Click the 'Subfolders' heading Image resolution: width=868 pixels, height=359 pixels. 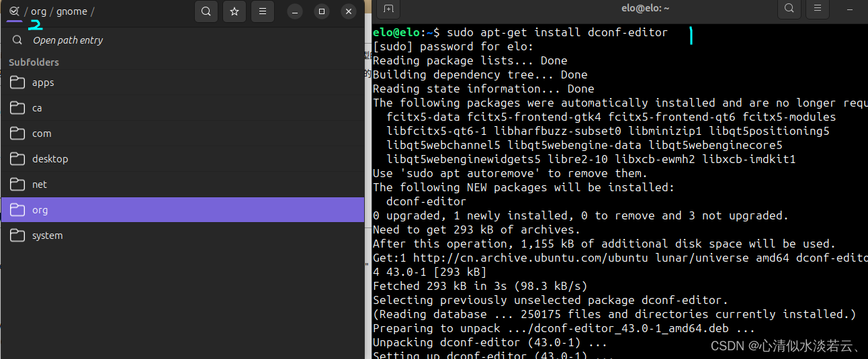34,62
